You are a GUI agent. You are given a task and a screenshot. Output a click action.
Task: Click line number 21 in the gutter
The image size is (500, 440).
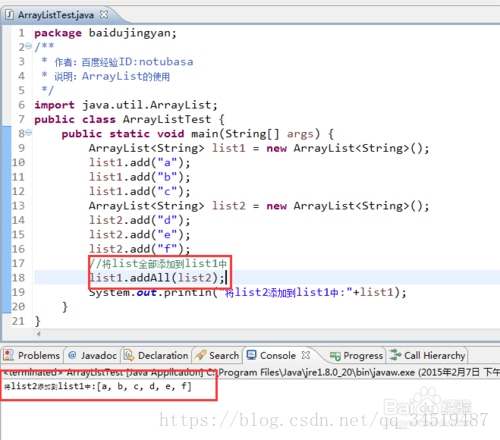pyautogui.click(x=18, y=321)
